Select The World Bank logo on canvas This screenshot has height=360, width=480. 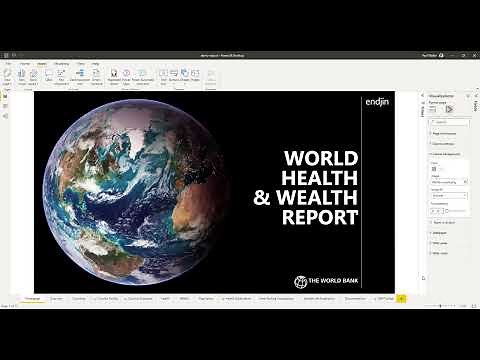[x=326, y=281]
